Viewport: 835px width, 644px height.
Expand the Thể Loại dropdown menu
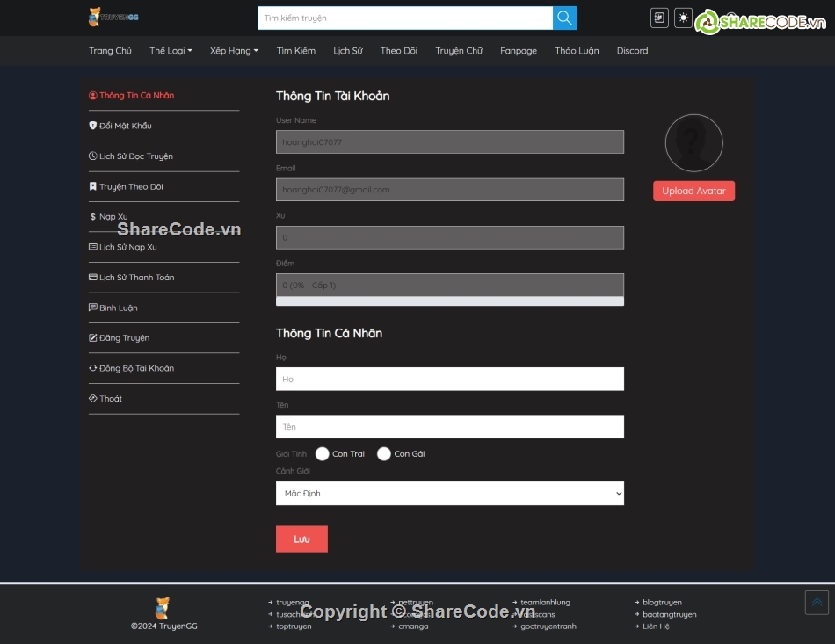(x=171, y=51)
